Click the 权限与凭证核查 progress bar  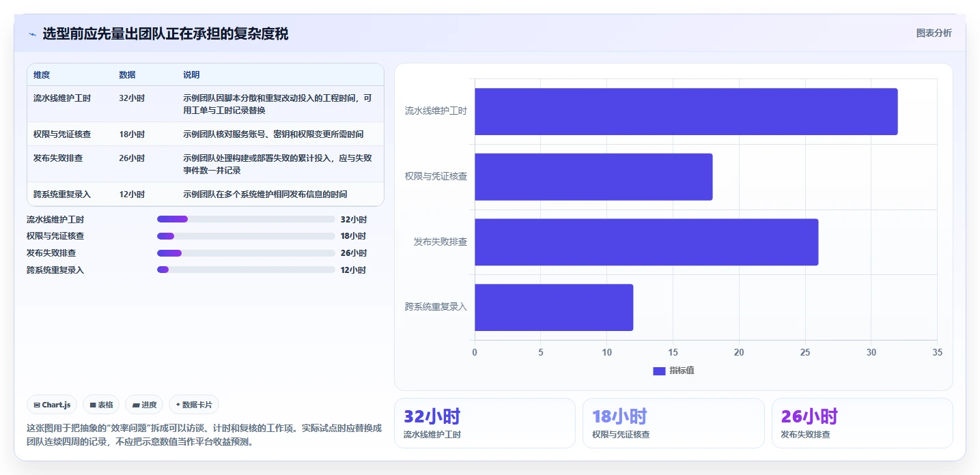(246, 236)
